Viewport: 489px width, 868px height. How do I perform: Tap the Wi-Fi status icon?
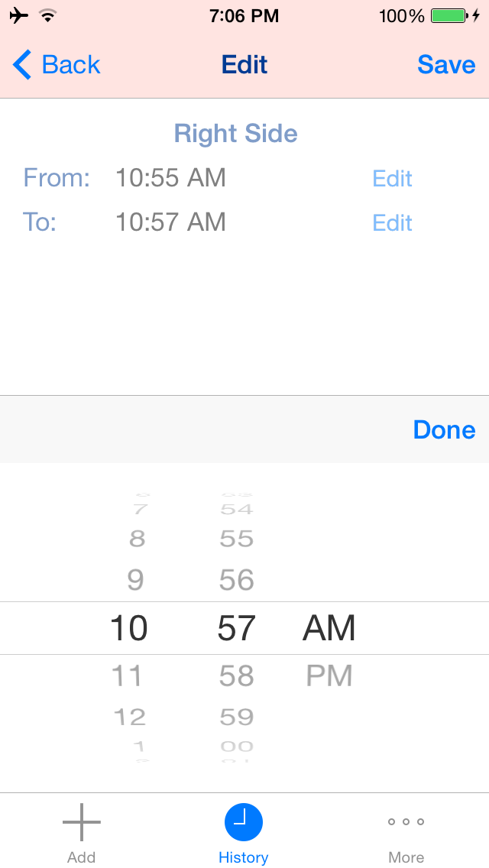point(49,15)
